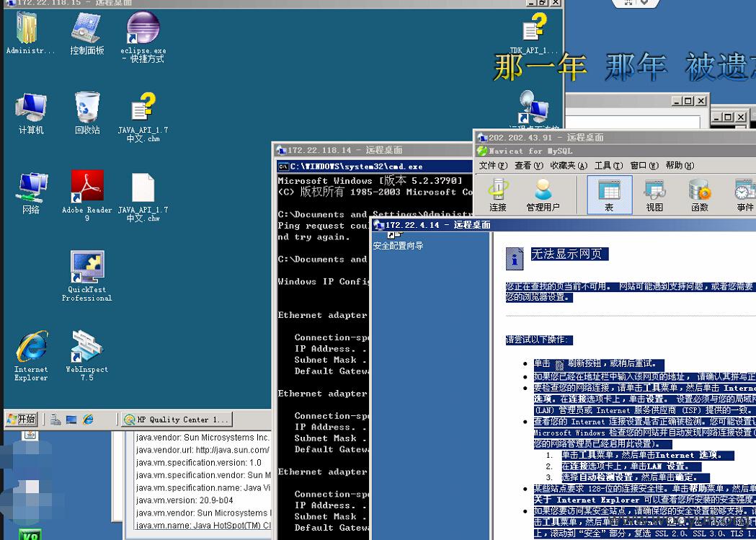Screen dimensions: 756x540
Task: Select the 事件 toolbar button in Navicat
Action: [x=745, y=195]
